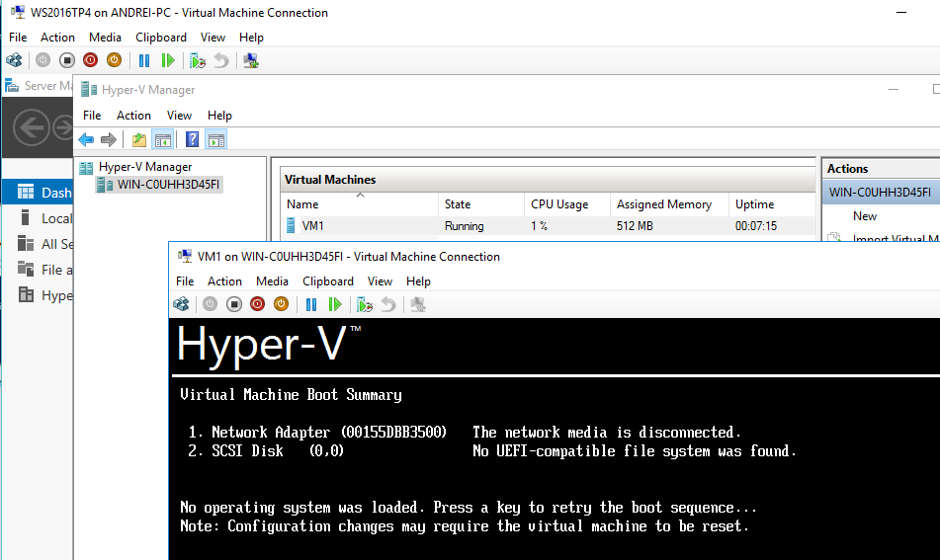The width and height of the screenshot is (940, 560).
Task: Select Hyper-V Manager root node in tree
Action: click(x=145, y=167)
